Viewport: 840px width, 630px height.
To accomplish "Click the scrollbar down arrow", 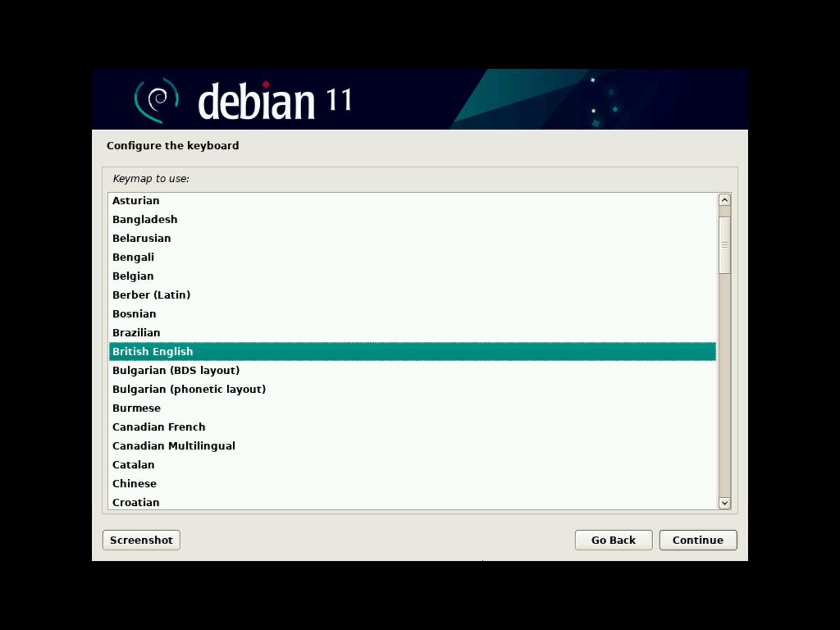I will [x=724, y=503].
